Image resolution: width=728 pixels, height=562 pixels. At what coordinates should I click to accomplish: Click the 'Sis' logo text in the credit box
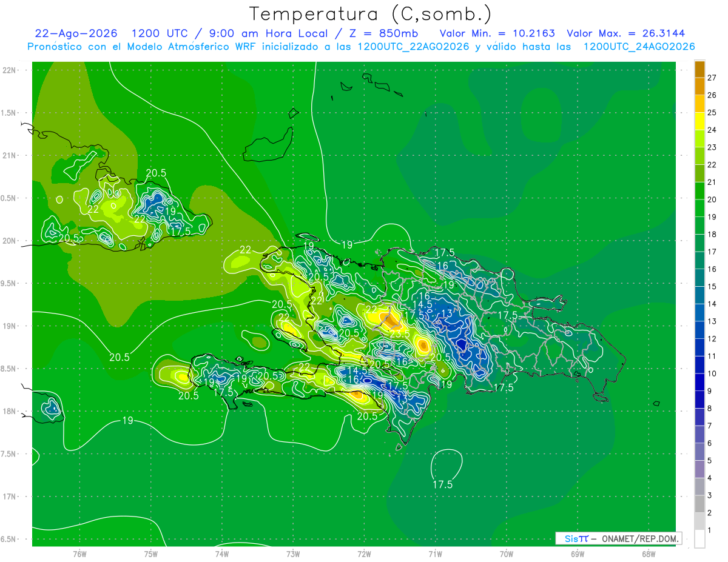(x=571, y=538)
